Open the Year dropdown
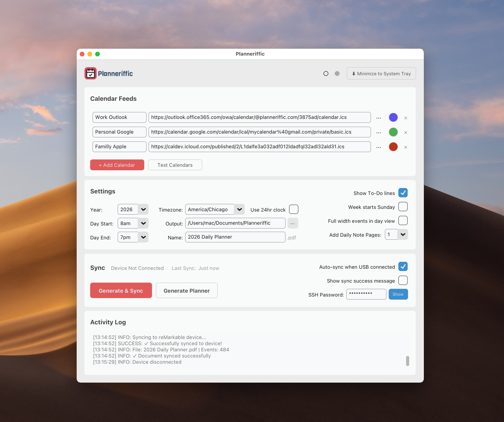The width and height of the screenshot is (504, 422). pos(133,209)
